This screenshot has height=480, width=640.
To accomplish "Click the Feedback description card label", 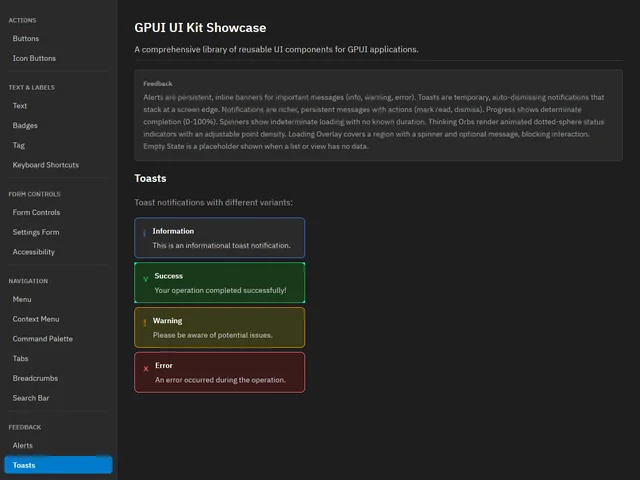I will [x=158, y=84].
